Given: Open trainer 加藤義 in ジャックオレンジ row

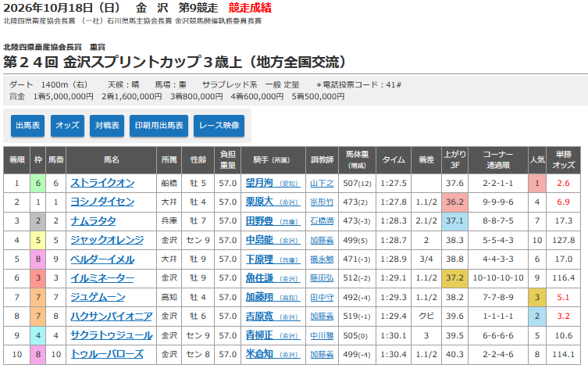Looking at the screenshot, I should (322, 241).
